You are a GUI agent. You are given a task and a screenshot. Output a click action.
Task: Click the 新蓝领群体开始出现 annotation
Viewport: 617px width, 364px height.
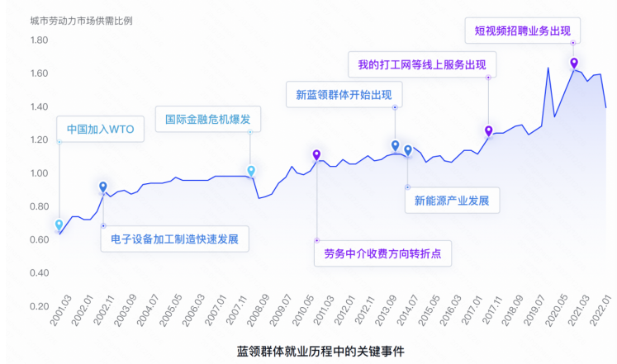click(344, 95)
